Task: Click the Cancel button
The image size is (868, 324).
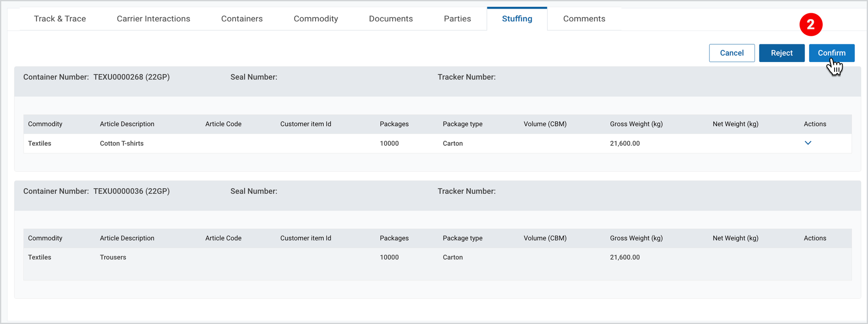Action: (x=731, y=53)
